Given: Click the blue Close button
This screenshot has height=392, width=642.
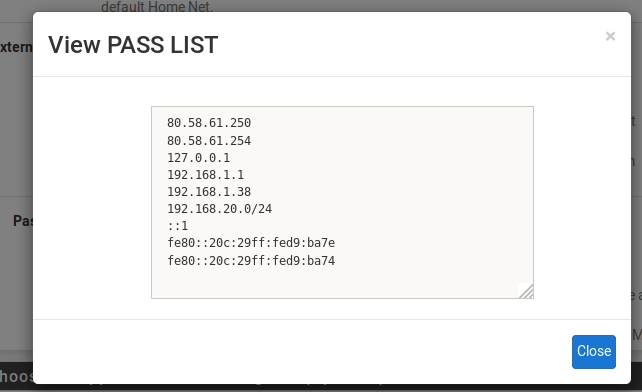Looking at the screenshot, I should click(594, 351).
